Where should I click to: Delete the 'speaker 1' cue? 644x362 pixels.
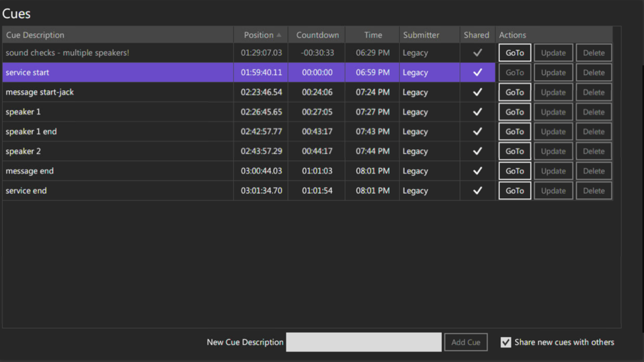(x=593, y=112)
